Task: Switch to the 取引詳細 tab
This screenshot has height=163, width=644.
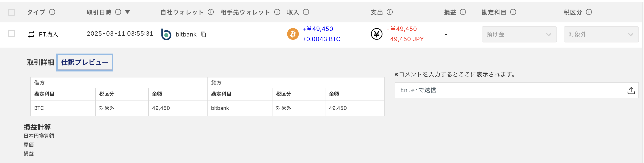Action: (x=41, y=62)
